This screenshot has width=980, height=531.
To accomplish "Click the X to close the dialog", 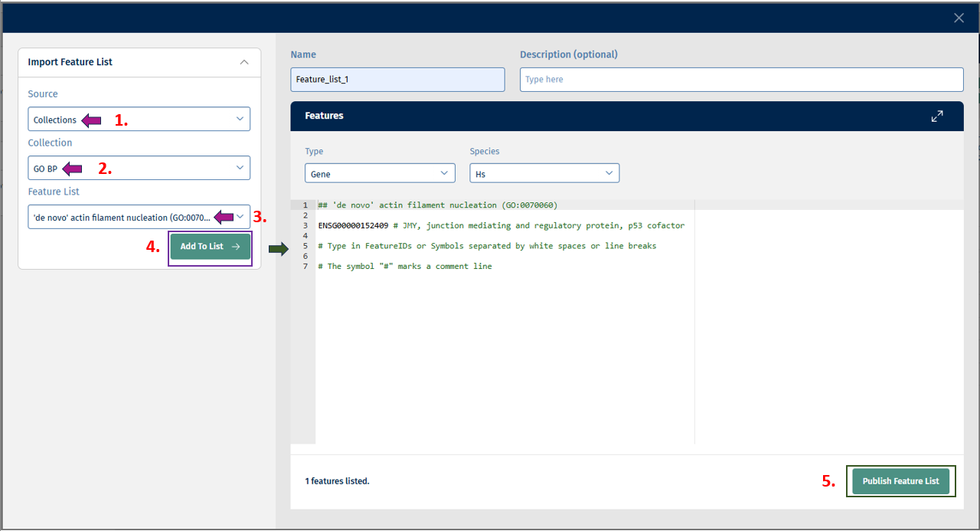I will (959, 17).
